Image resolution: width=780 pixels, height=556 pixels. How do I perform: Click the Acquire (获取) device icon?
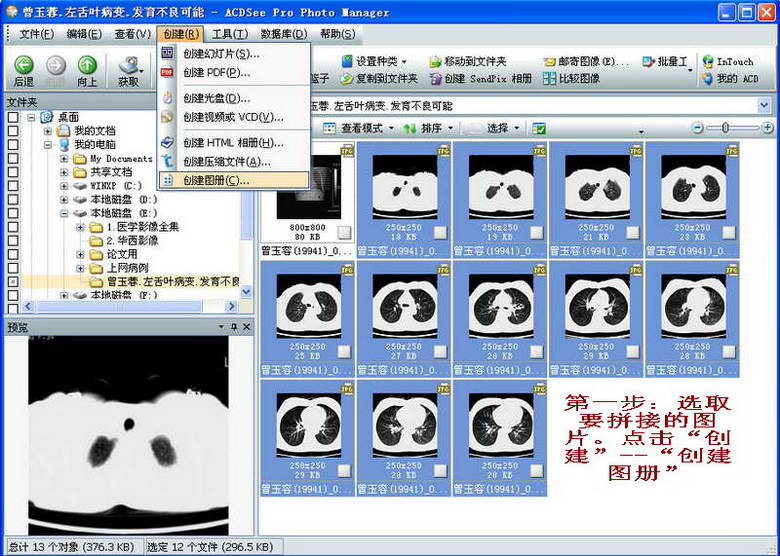(x=130, y=65)
